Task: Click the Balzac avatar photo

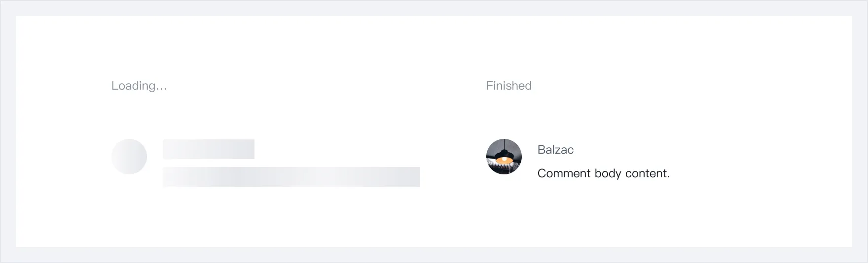Action: 504,157
